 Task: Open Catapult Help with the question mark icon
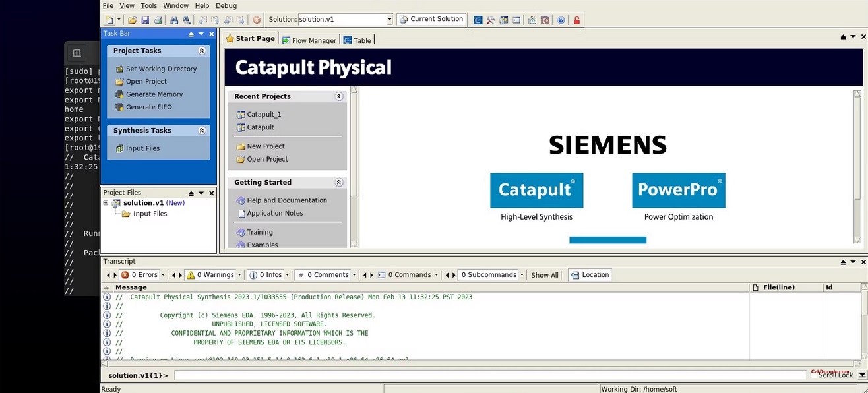pos(561,20)
